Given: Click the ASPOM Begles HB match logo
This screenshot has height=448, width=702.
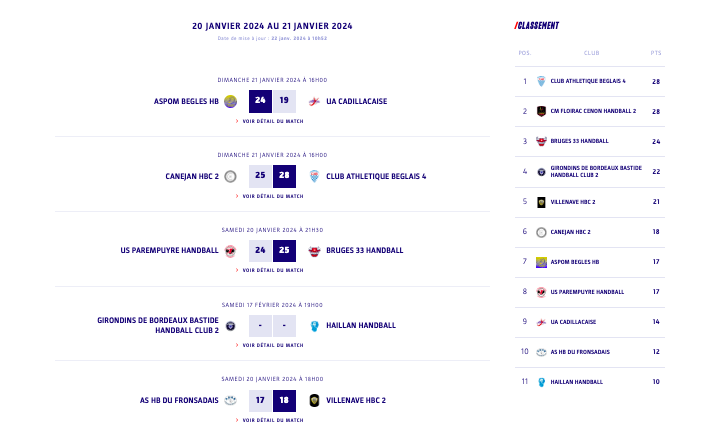Looking at the screenshot, I should [231, 101].
